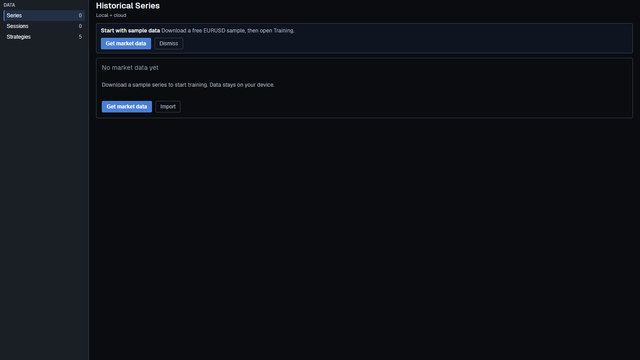Click the 'Download a sample series' description

(x=188, y=85)
